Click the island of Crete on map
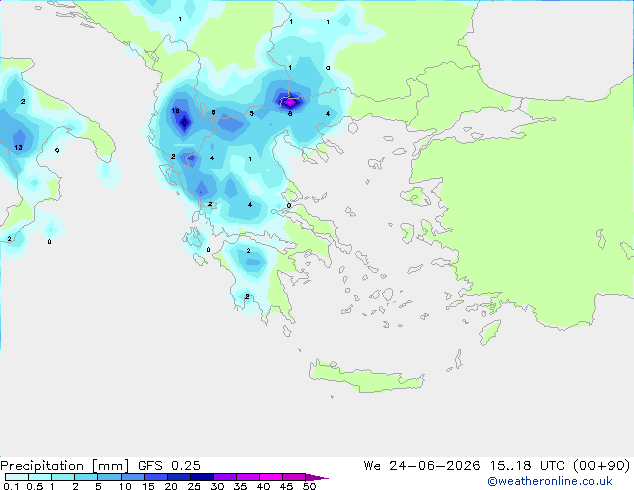Image resolution: width=634 pixels, height=490 pixels. coord(366,378)
